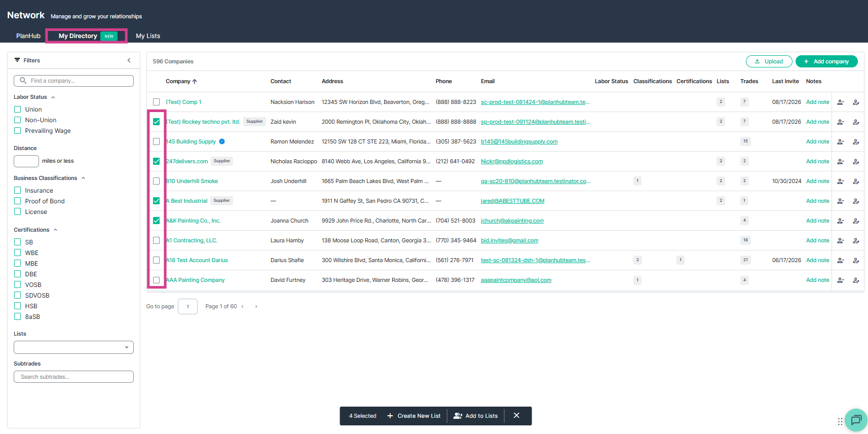This screenshot has height=434, width=868.
Task: Click the search magnifier in Find a company
Action: [x=23, y=81]
